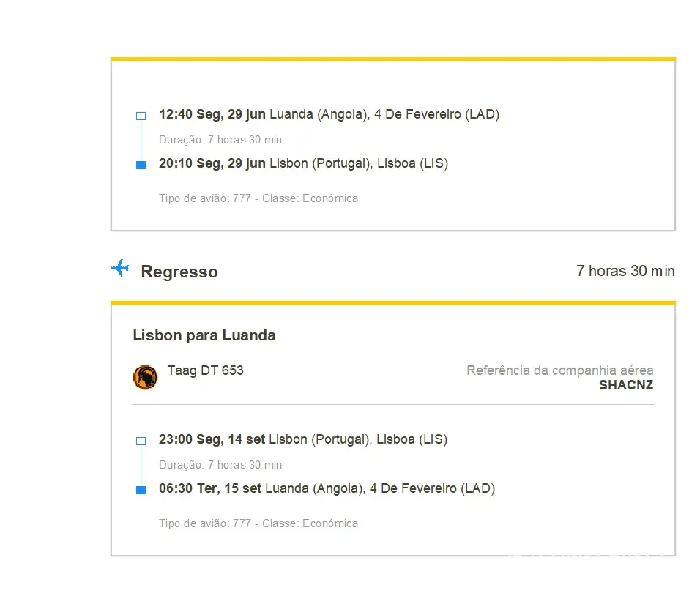This screenshot has width=700, height=593.
Task: Click the Taag airline logo
Action: (x=145, y=377)
